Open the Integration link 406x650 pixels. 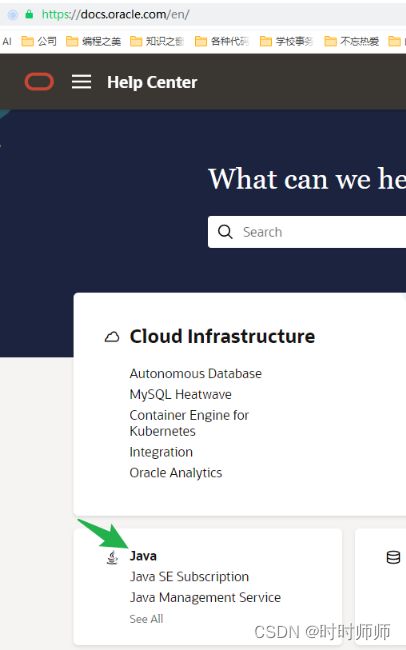point(161,452)
